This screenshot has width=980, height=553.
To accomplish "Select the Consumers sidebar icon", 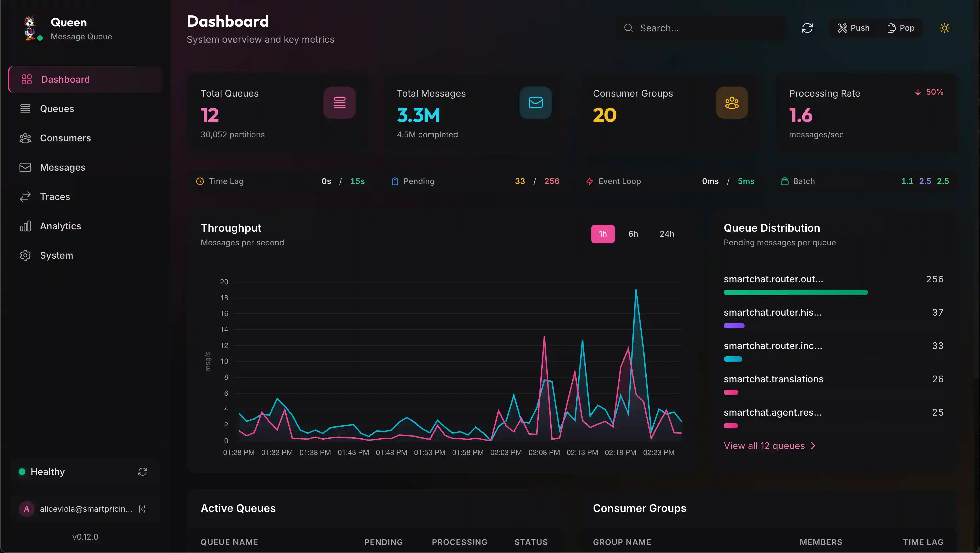I will (x=25, y=138).
